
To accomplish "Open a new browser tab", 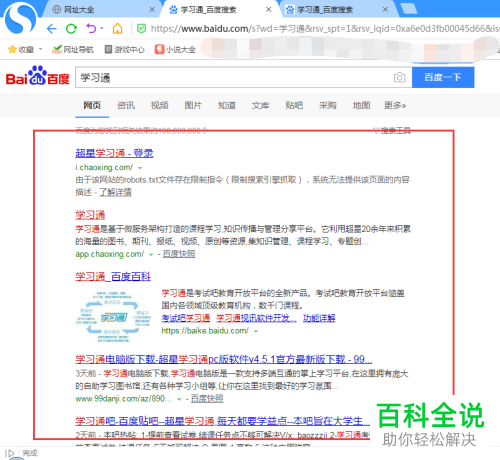I will pyautogui.click(x=409, y=9).
